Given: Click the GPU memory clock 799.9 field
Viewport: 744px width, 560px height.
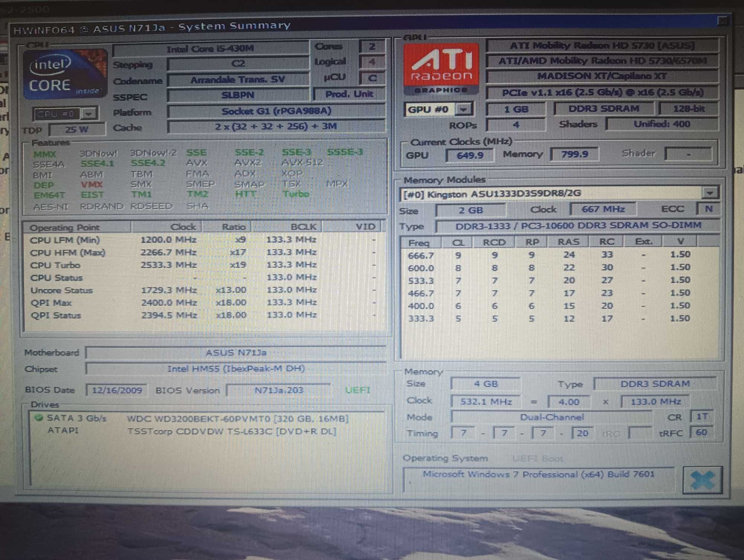Looking at the screenshot, I should (575, 154).
